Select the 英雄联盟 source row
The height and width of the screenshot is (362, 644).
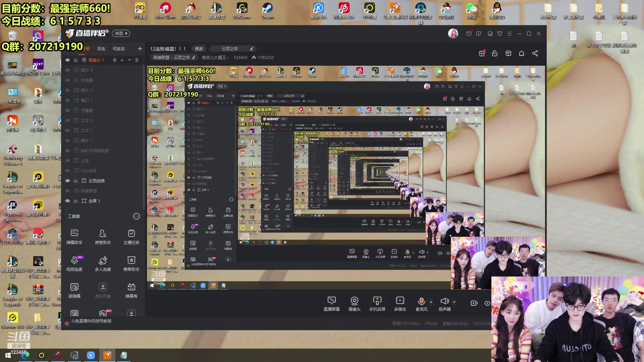tap(103, 191)
